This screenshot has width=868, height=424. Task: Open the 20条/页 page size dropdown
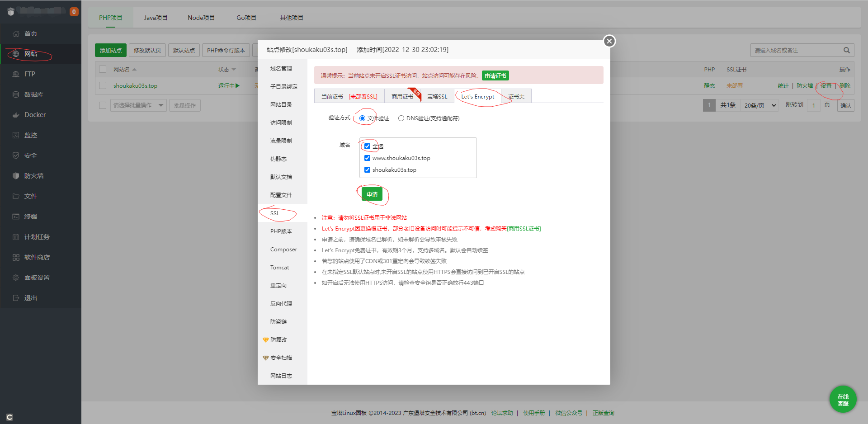pyautogui.click(x=759, y=105)
